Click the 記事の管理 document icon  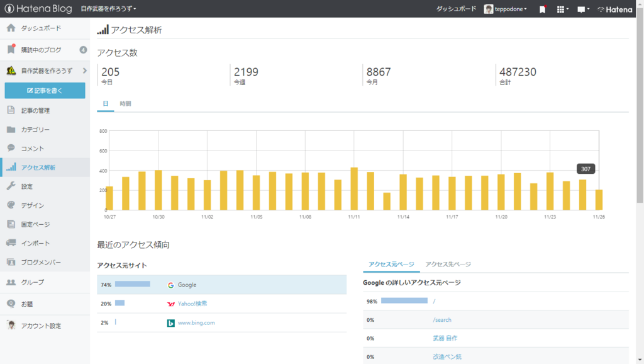pos(11,110)
